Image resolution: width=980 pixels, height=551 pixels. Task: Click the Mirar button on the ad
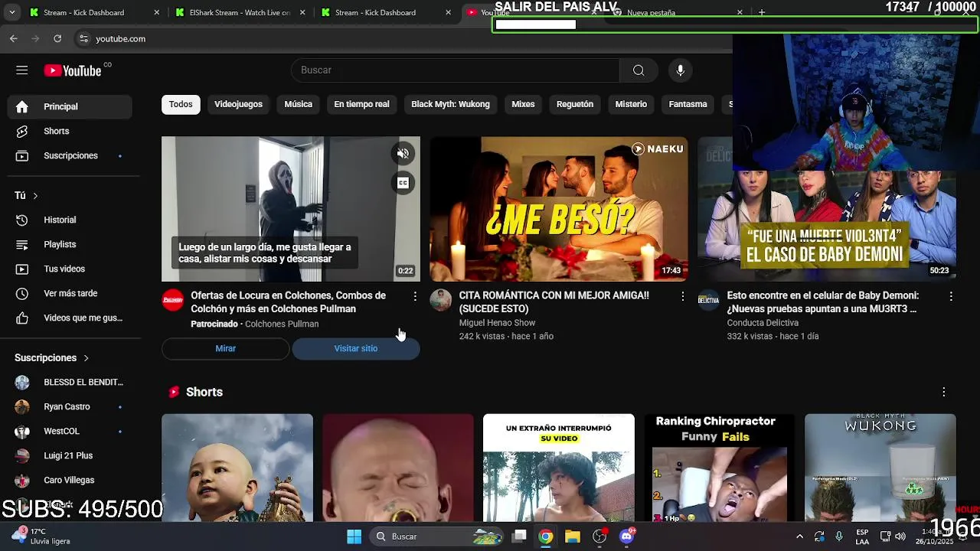(225, 348)
